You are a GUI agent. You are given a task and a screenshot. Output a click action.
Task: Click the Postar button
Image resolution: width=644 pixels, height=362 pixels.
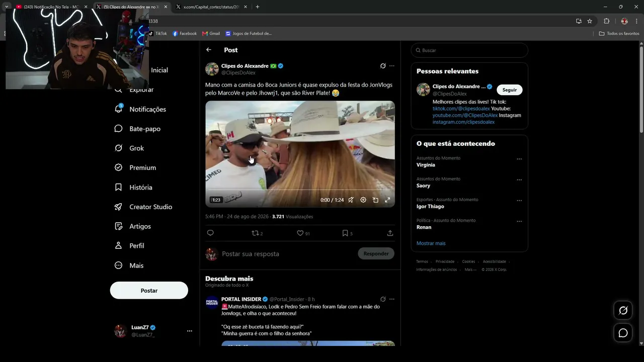coord(149,290)
